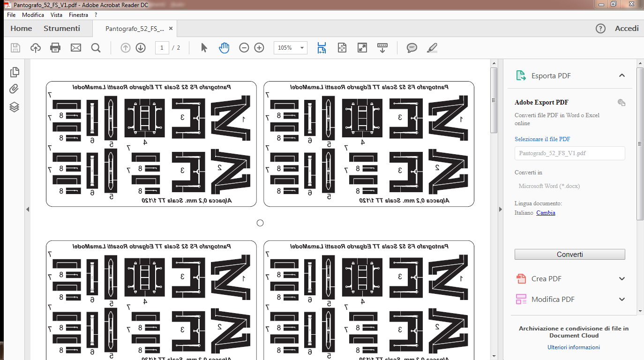
Task: Switch to the Strumenti tab
Action: point(62,29)
